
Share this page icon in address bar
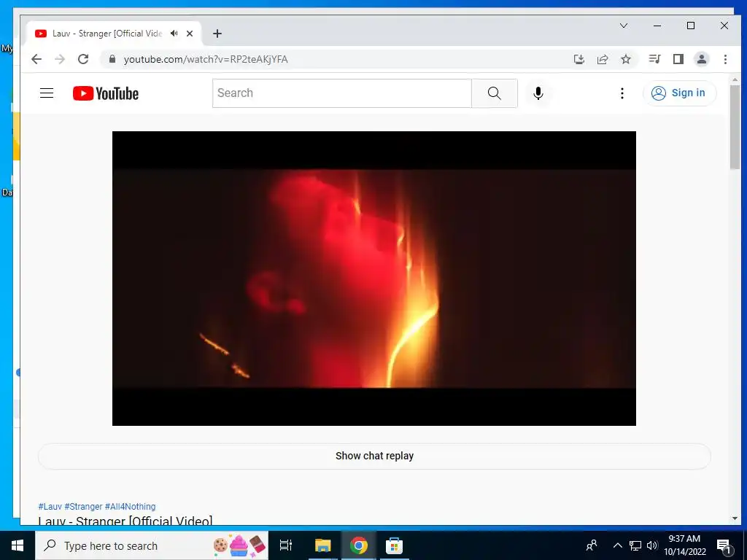603,59
